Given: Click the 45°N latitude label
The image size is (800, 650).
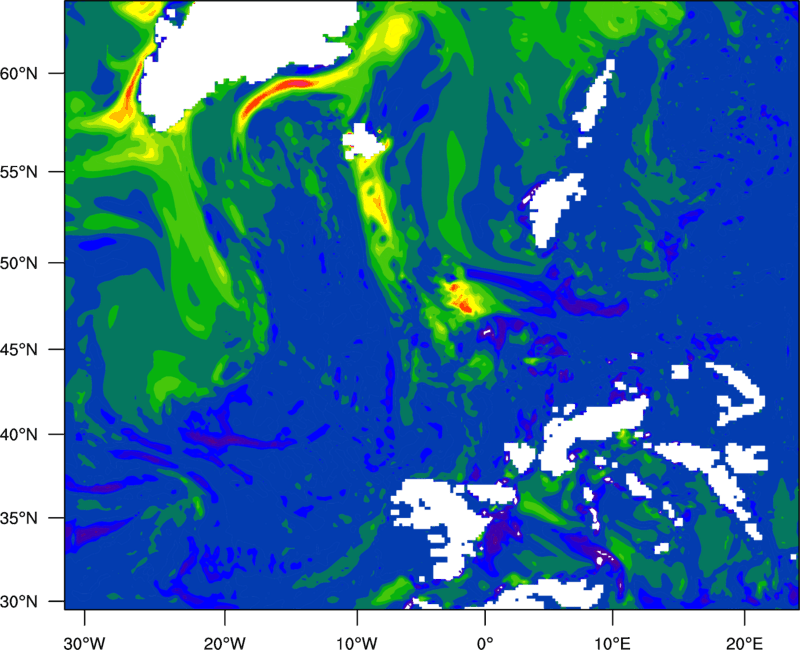Looking at the screenshot, I should click(x=19, y=349).
